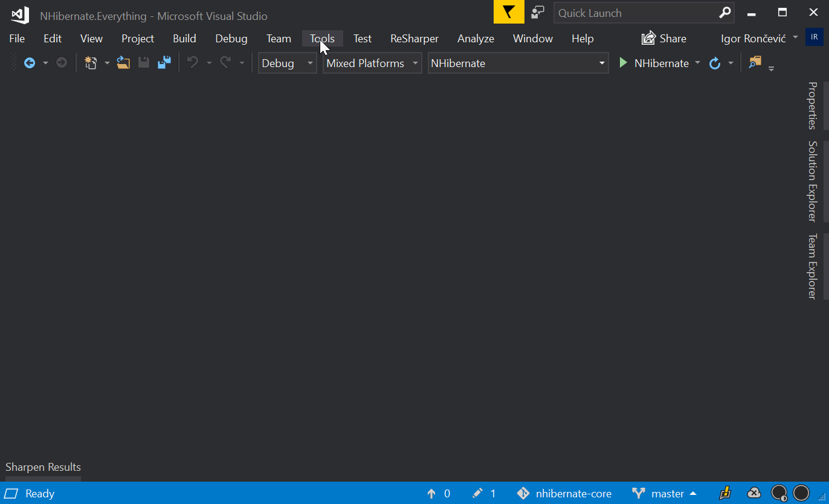
Task: Click the yellow highlighter status bar icon
Action: (726, 493)
